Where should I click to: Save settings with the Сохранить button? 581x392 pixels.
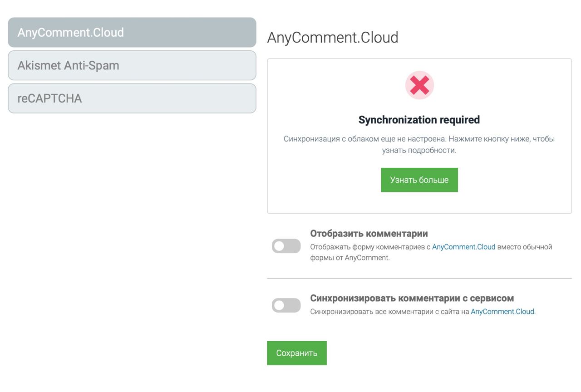[296, 353]
